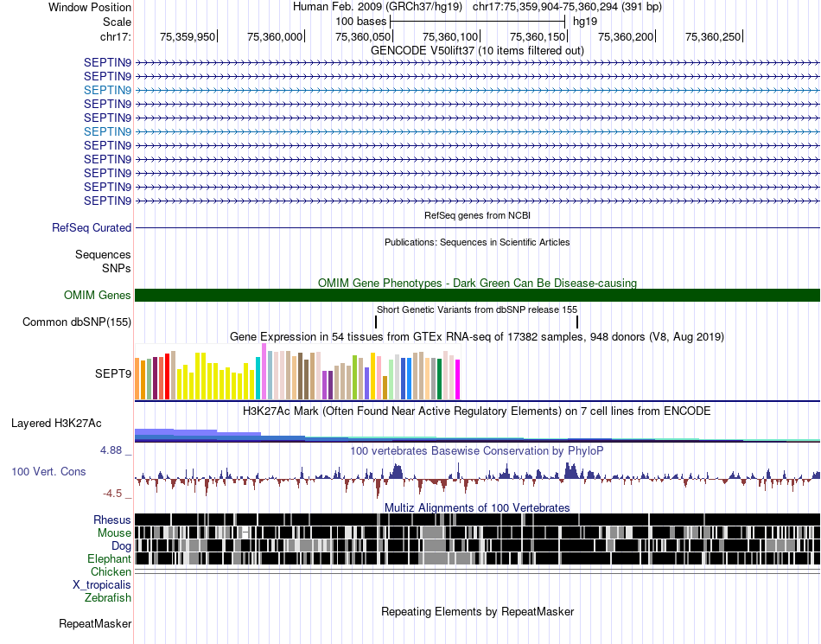The image size is (821, 644).
Task: Click the red bar in SEPT9 expression chart
Action: [x=168, y=377]
